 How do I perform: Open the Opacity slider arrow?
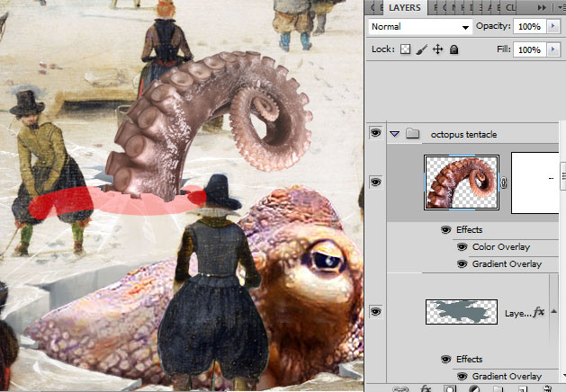click(x=553, y=27)
